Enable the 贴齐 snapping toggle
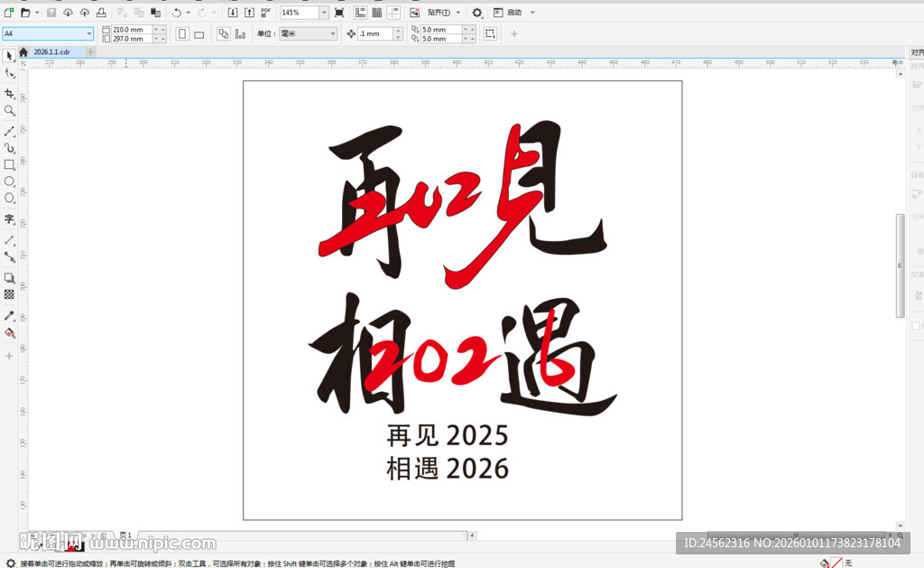The width and height of the screenshot is (924, 568). tap(439, 12)
